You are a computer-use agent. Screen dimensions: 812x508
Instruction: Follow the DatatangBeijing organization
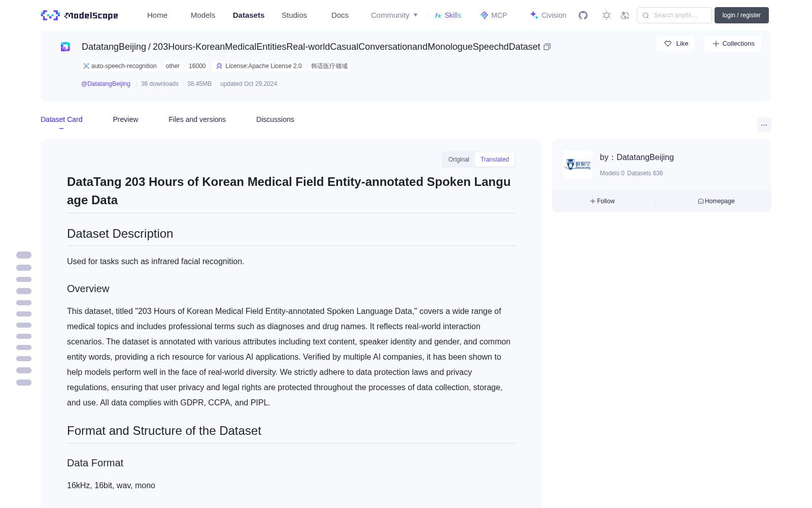pos(602,201)
